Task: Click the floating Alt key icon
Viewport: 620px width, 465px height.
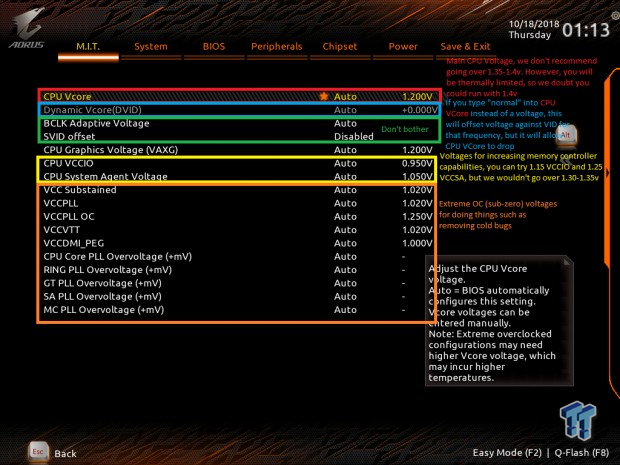Action: [x=566, y=135]
